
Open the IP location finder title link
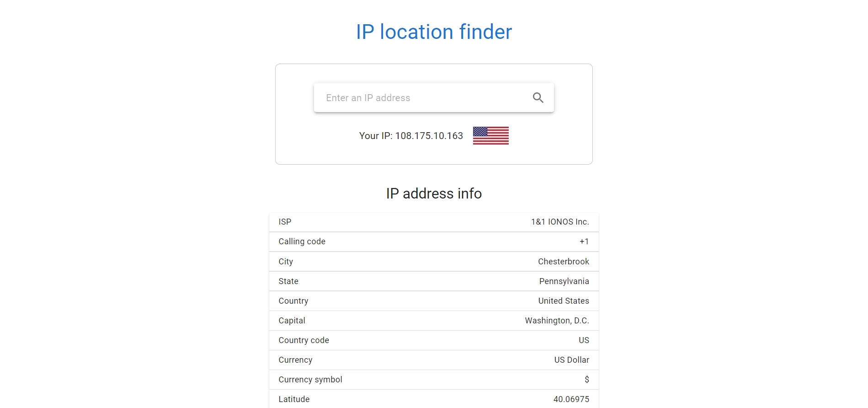[x=434, y=32]
